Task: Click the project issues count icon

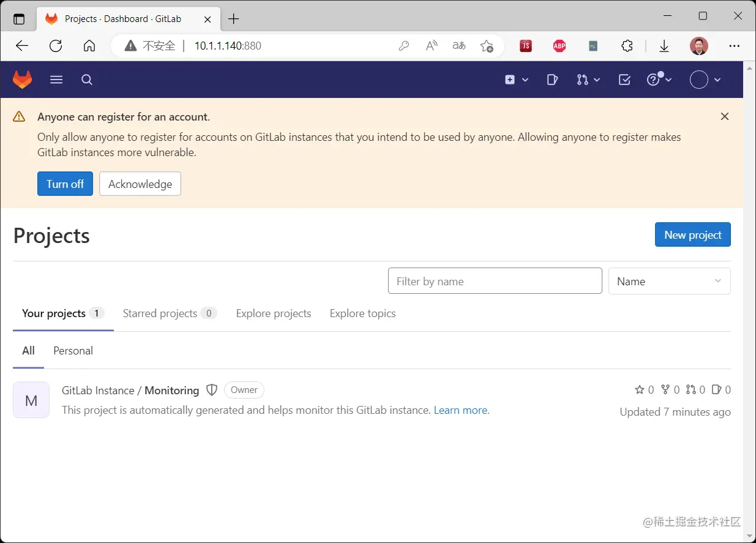Action: 717,389
